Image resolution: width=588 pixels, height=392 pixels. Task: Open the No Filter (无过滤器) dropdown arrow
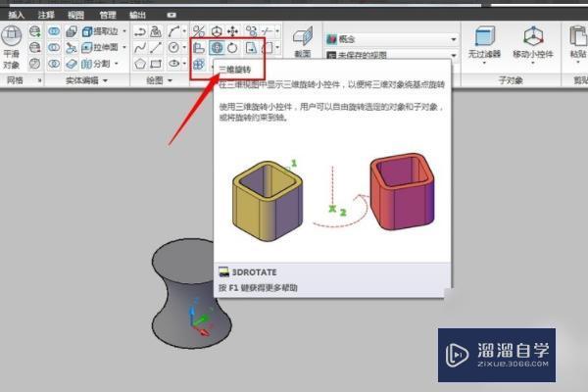484,63
